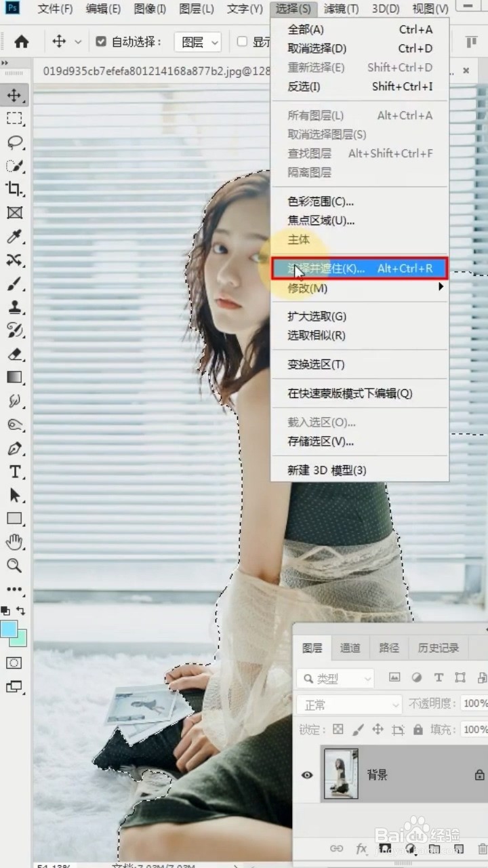Open the blend mode 正常 dropdown

click(x=350, y=705)
